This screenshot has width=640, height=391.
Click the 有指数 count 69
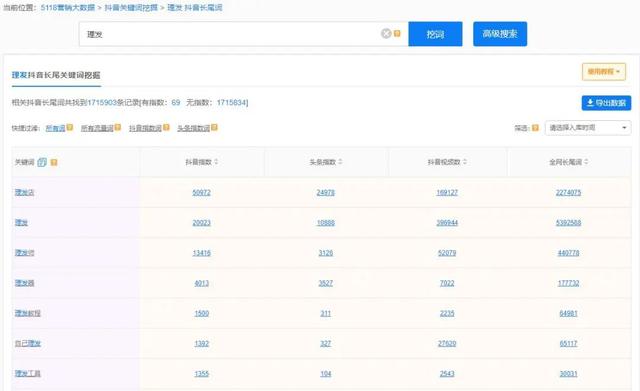tap(176, 102)
